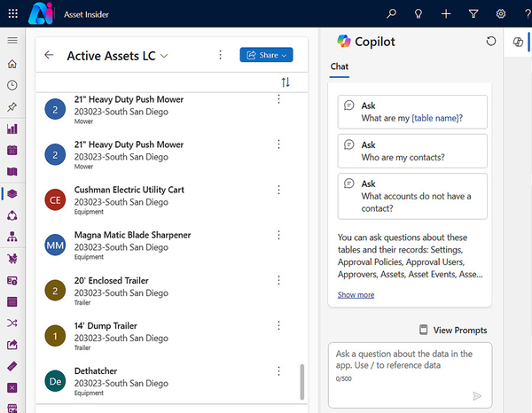Open the bar chart dashboard sidebar icon
The height and width of the screenshot is (413, 532).
(x=12, y=129)
